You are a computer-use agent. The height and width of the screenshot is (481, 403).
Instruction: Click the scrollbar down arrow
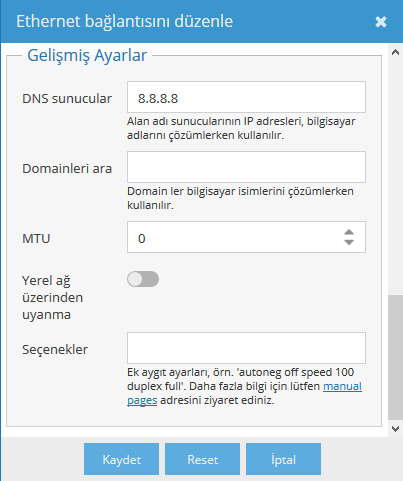pos(395,429)
